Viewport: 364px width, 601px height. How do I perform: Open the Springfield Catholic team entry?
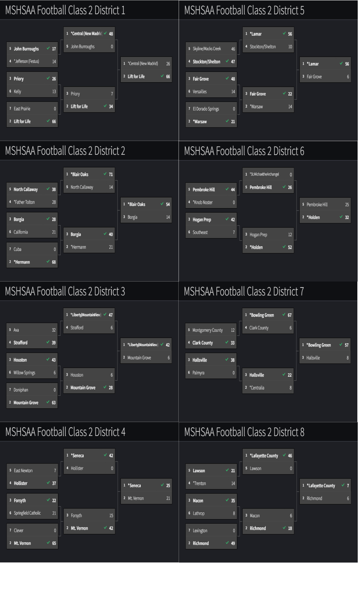(x=32, y=513)
